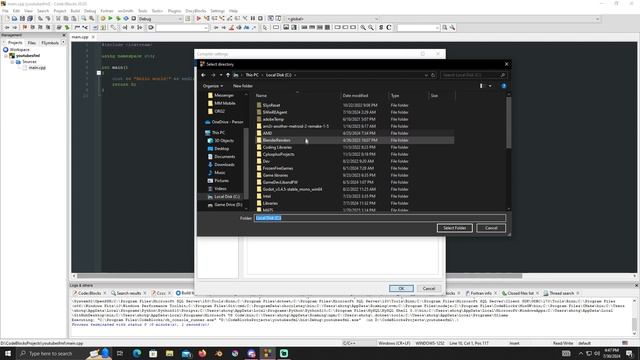640x360 pixels.
Task: Click the red Debug/Continue arrow icon
Action: click(x=199, y=19)
